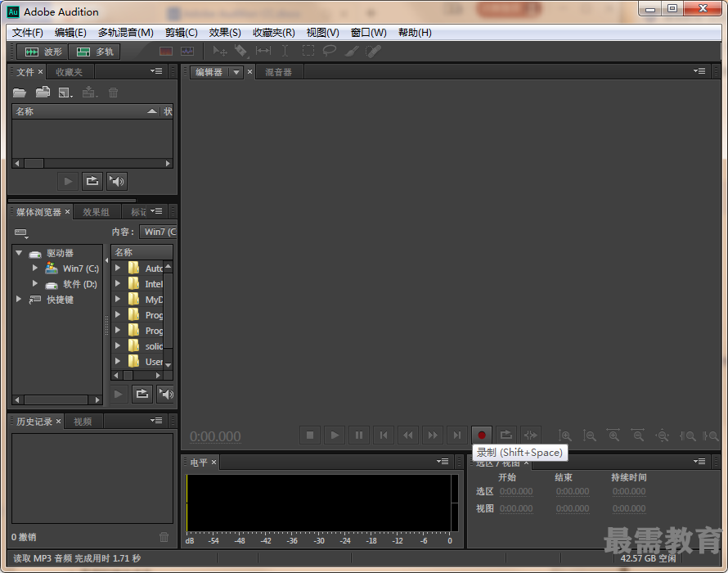
Task: Switch to the Video (视频) tab
Action: [x=83, y=422]
